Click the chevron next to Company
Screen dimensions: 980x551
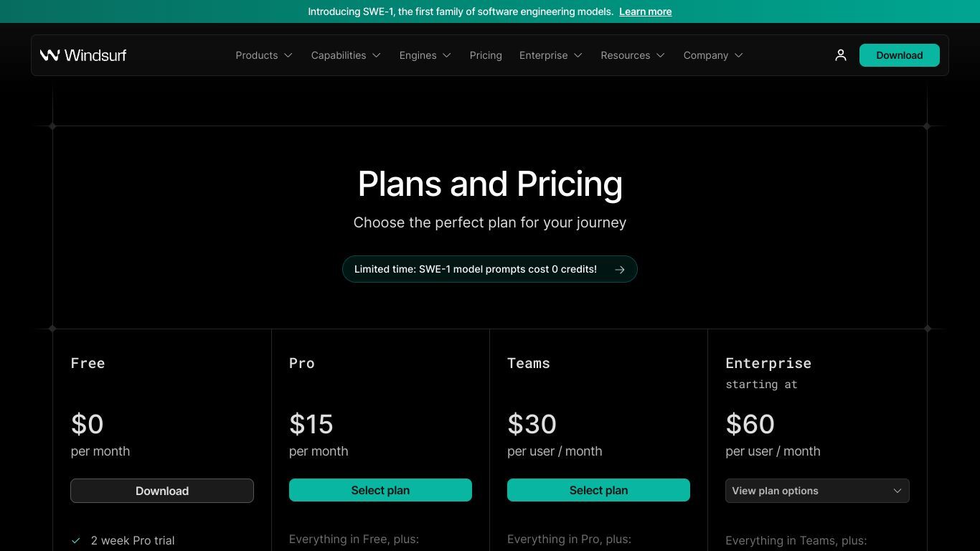(x=739, y=55)
